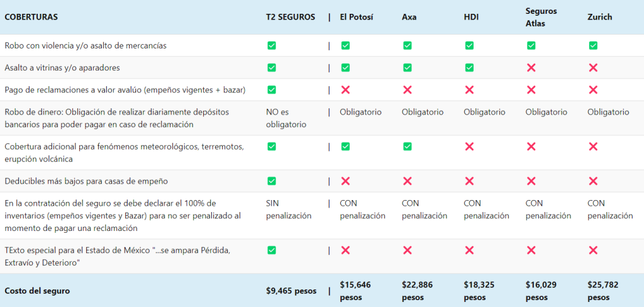Click HDI check for Asalto a vitrinas
Screen dimensions: 644x307
tap(469, 67)
